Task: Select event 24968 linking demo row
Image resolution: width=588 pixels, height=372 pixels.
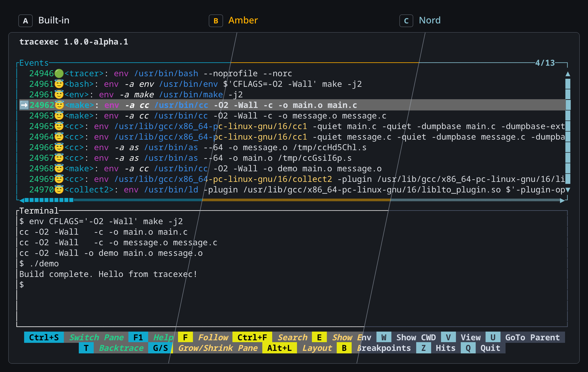Action: click(x=292, y=169)
